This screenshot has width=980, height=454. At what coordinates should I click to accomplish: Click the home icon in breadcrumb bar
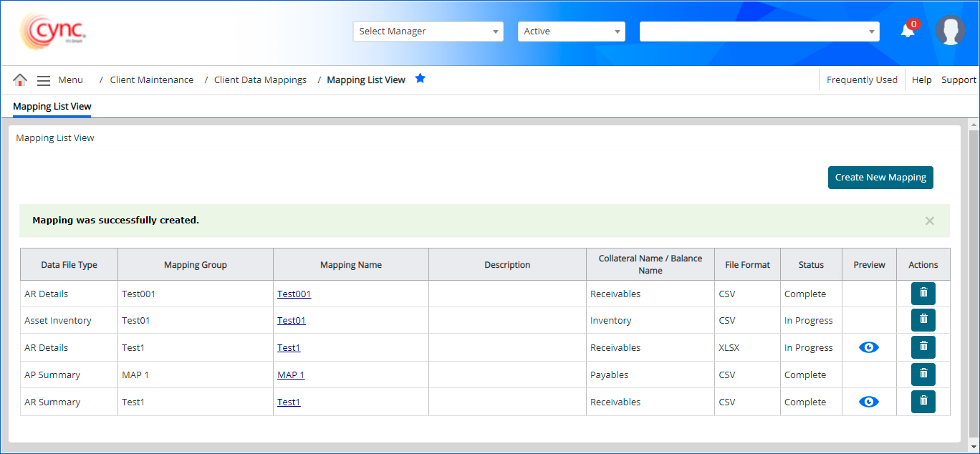(20, 80)
